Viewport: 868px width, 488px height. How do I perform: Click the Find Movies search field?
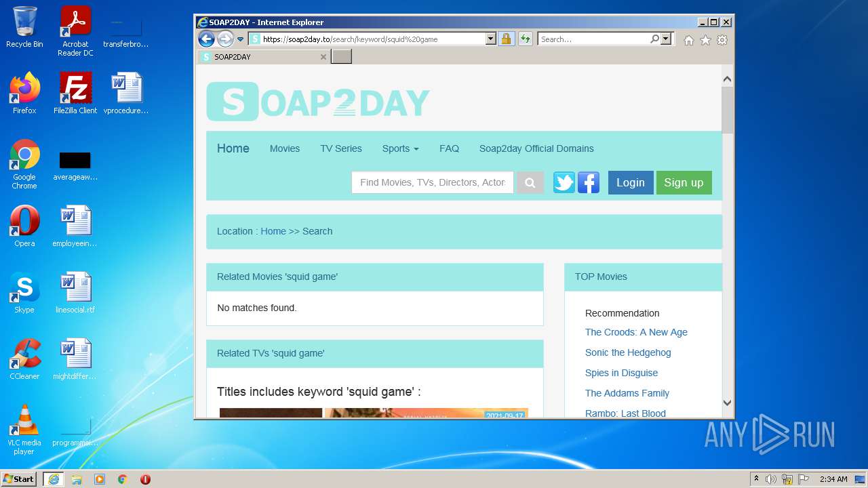pyautogui.click(x=433, y=182)
